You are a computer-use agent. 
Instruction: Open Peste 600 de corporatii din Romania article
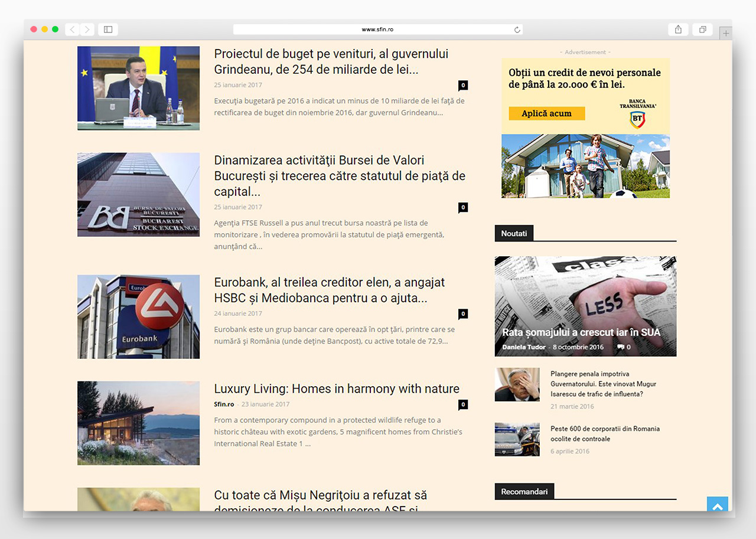[605, 433]
